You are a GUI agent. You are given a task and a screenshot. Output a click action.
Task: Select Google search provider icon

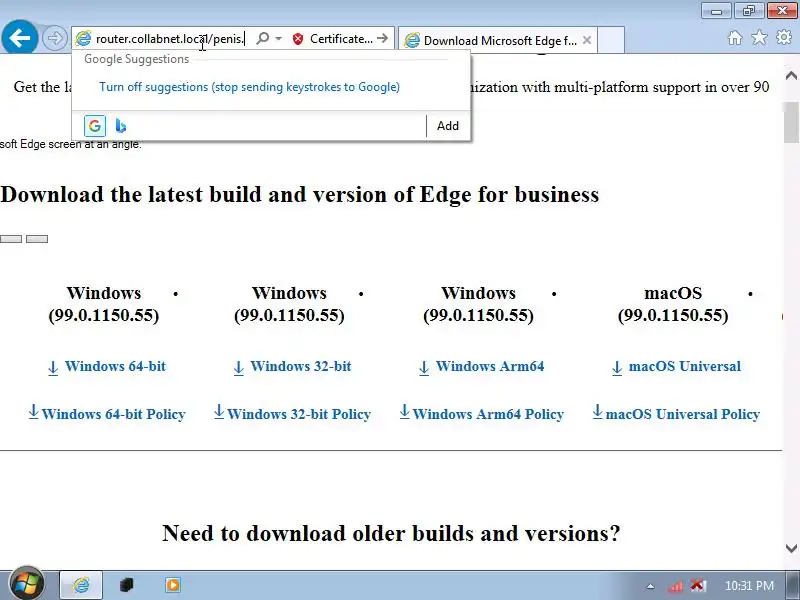(95, 126)
